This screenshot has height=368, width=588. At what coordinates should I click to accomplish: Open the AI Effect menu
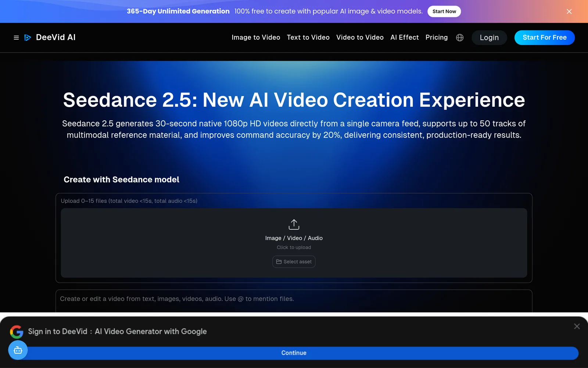(405, 38)
